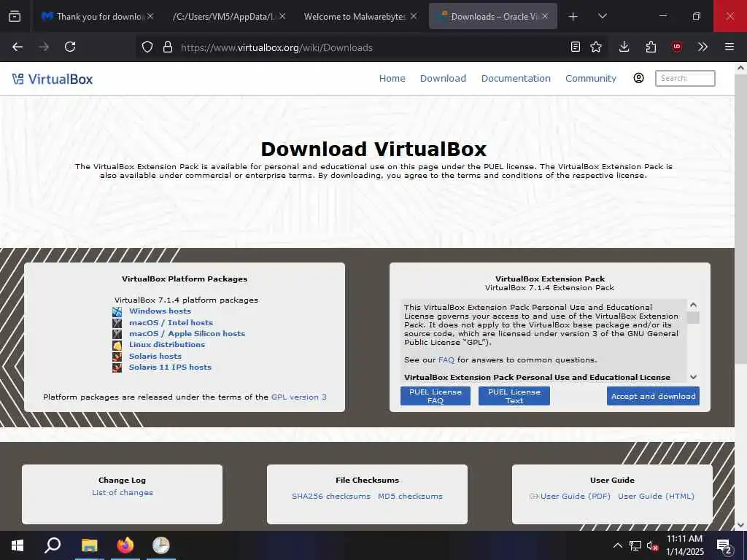Click the page vertical scrollbar thumb
747x560 pixels.
pyautogui.click(x=741, y=217)
